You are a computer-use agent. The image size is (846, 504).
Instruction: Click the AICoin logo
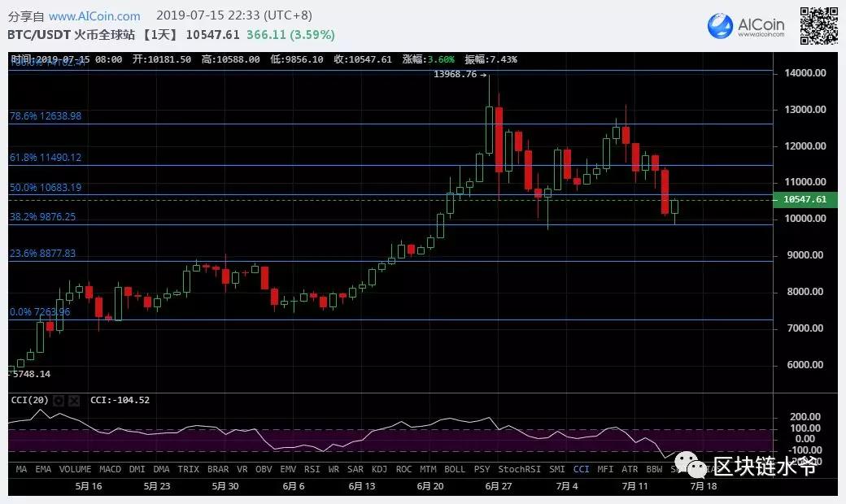[x=746, y=26]
